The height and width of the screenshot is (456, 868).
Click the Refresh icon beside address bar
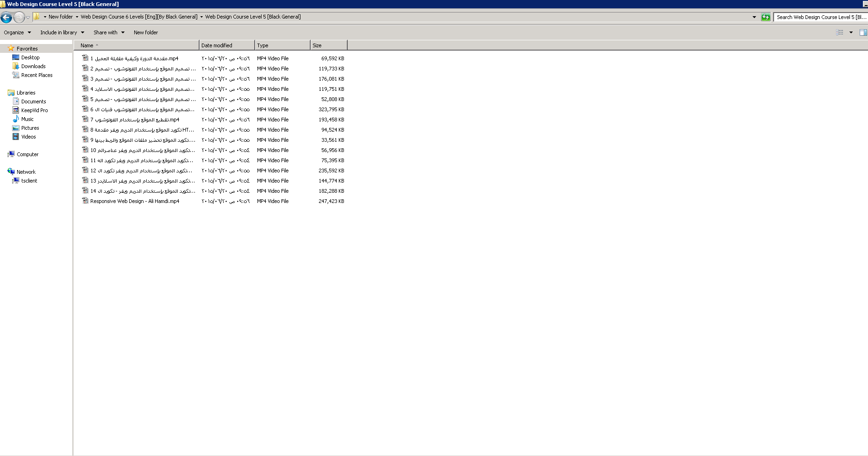click(766, 17)
